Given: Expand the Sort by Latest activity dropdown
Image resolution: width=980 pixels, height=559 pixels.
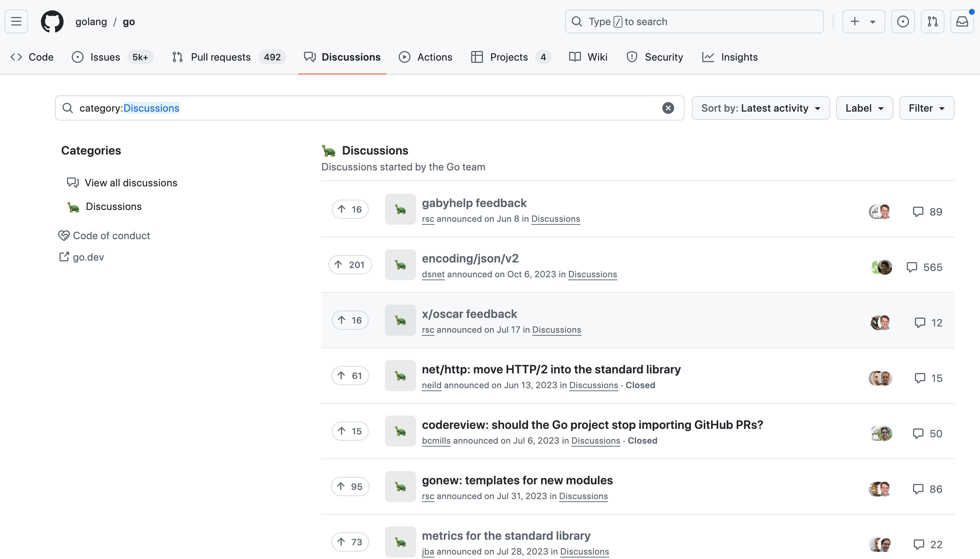Looking at the screenshot, I should 761,108.
